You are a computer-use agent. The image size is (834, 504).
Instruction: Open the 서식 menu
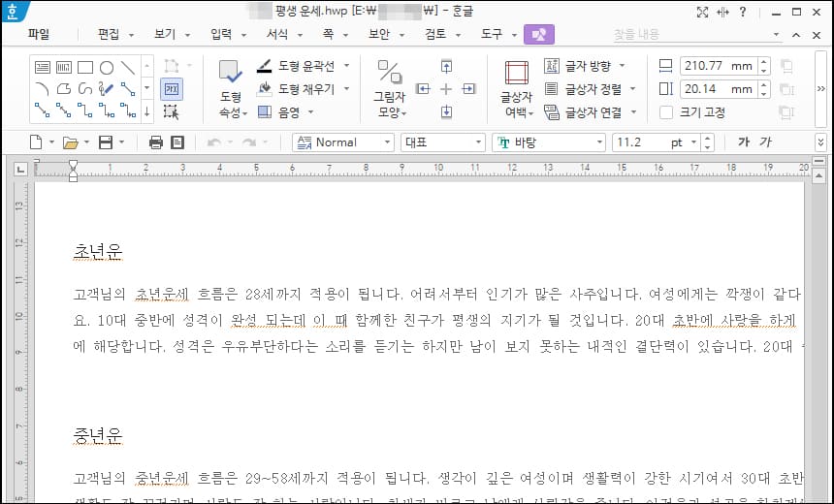coord(277,35)
